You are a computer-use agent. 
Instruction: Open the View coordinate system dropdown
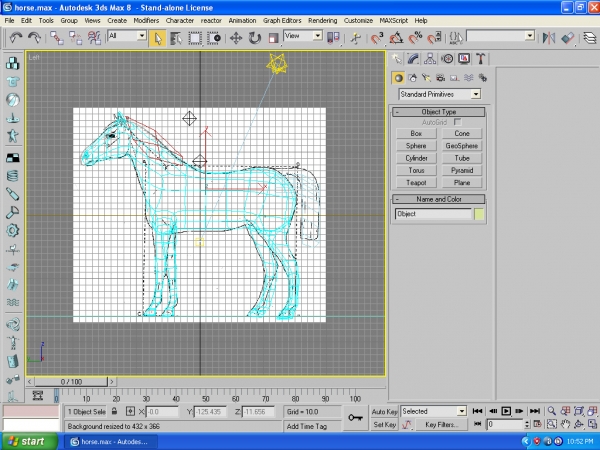tap(303, 36)
